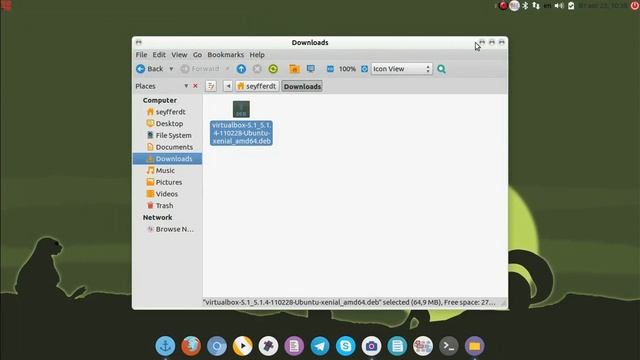Open the Edit menu
The height and width of the screenshot is (360, 640).
[x=159, y=55]
